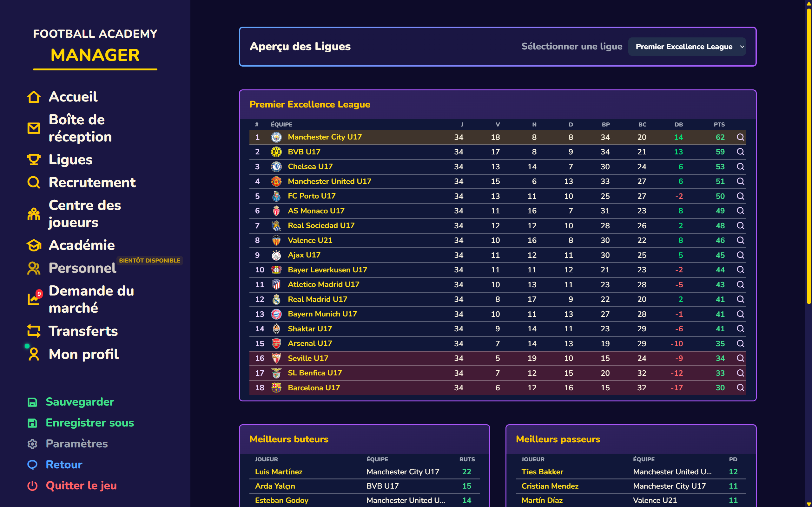Open Mon profil page
The width and height of the screenshot is (812, 507).
tap(83, 354)
